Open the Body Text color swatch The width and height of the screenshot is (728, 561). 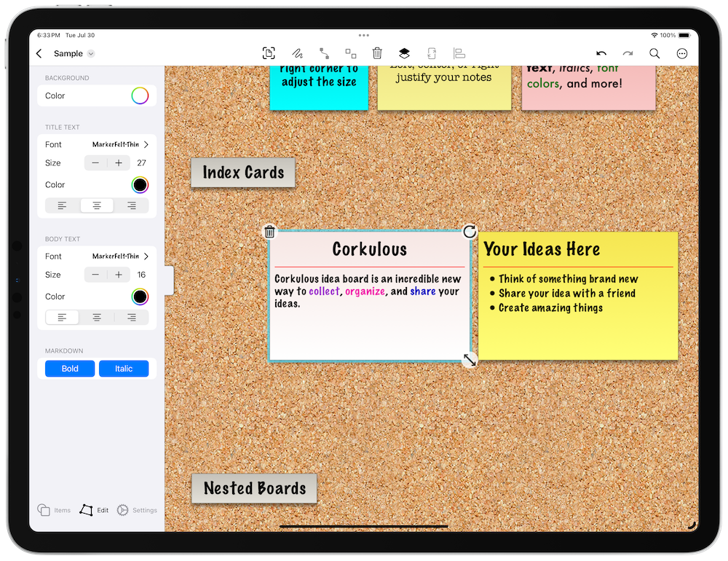pos(140,297)
